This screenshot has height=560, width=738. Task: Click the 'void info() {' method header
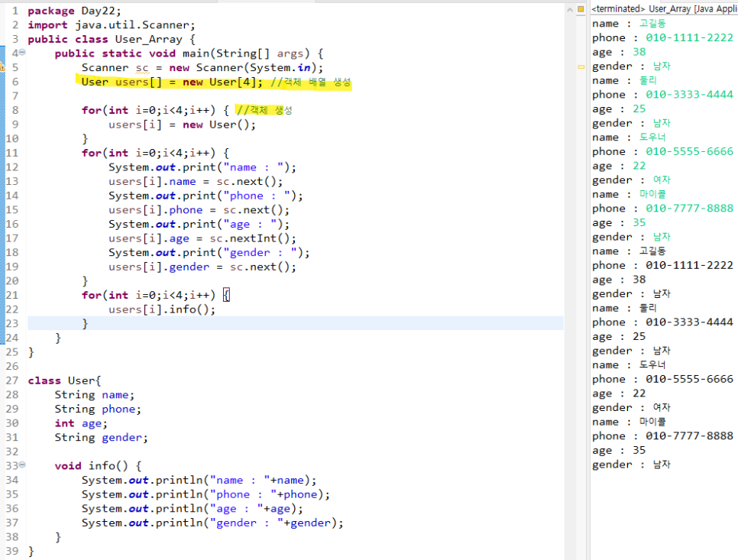(x=98, y=466)
